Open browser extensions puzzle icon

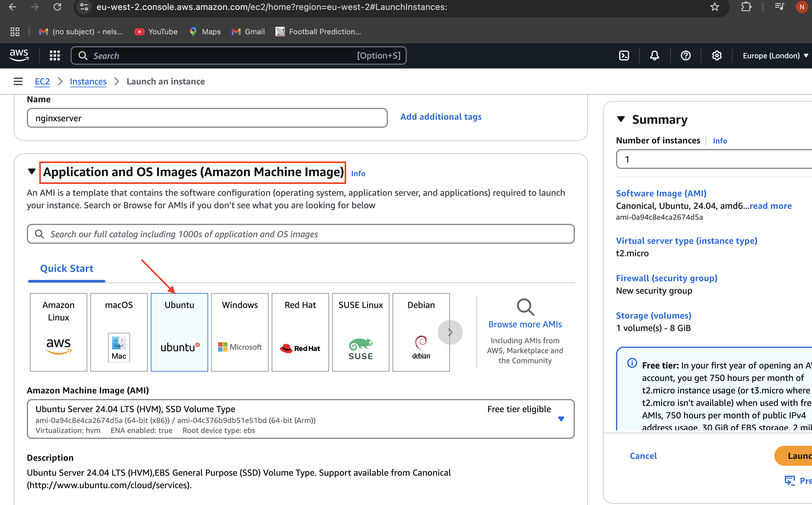[x=746, y=7]
